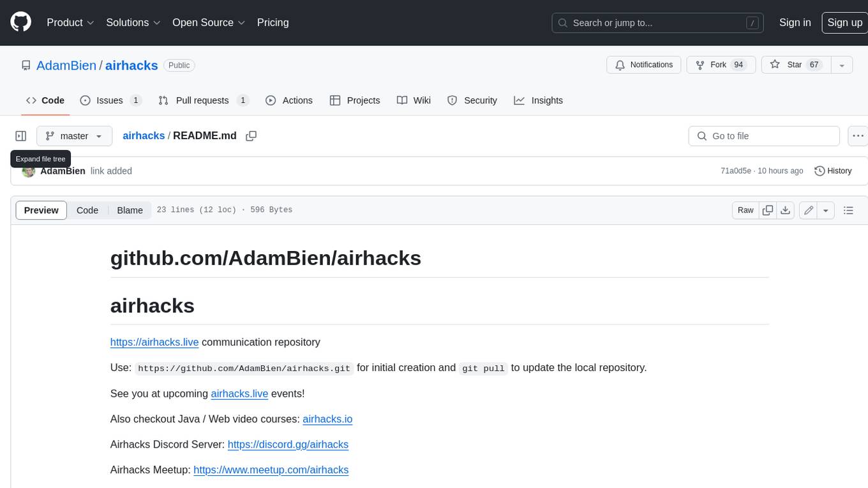The width and height of the screenshot is (868, 488).
Task: Open the master branch selector
Action: tap(74, 136)
